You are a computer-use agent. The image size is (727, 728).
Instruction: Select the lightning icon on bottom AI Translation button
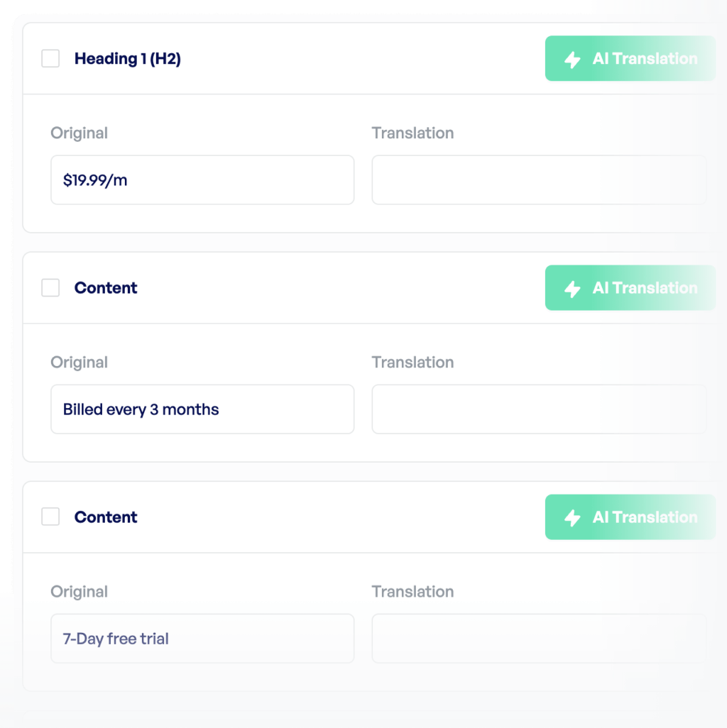(x=572, y=517)
